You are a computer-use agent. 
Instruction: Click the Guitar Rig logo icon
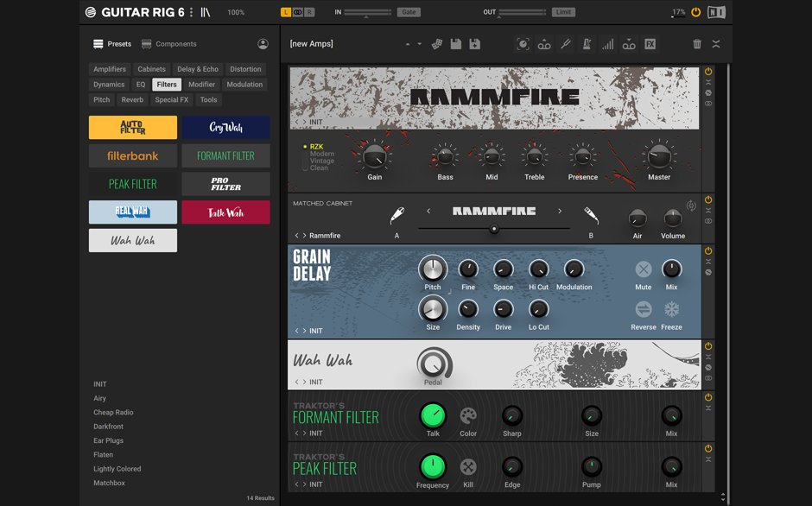91,12
